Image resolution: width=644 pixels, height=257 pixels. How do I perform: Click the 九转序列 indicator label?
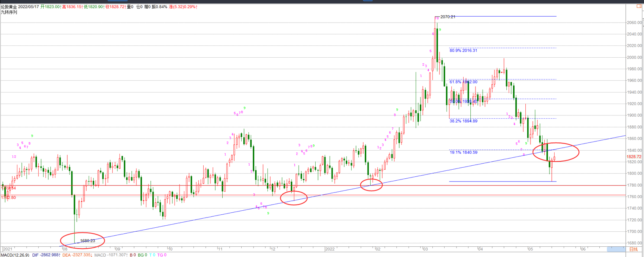[x=9, y=12]
